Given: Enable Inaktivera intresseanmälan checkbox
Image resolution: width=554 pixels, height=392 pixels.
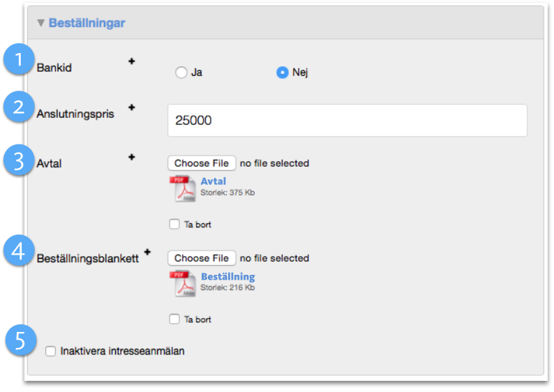Looking at the screenshot, I should pyautogui.click(x=50, y=352).
